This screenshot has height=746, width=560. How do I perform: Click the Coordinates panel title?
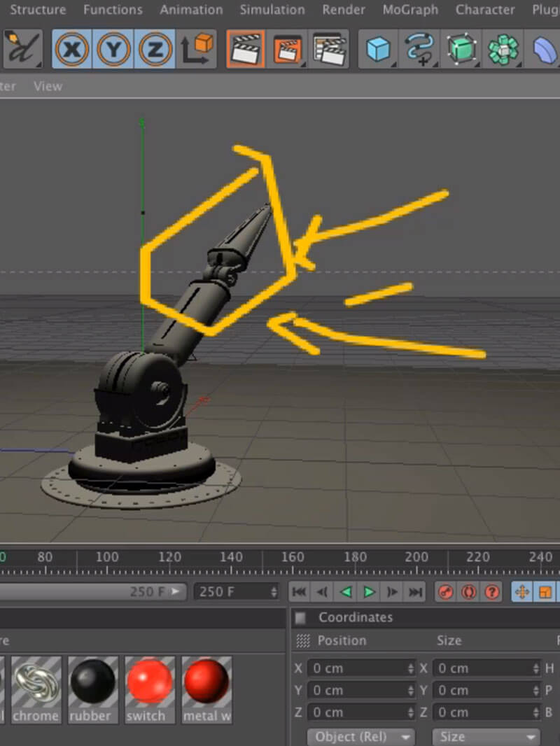point(356,617)
